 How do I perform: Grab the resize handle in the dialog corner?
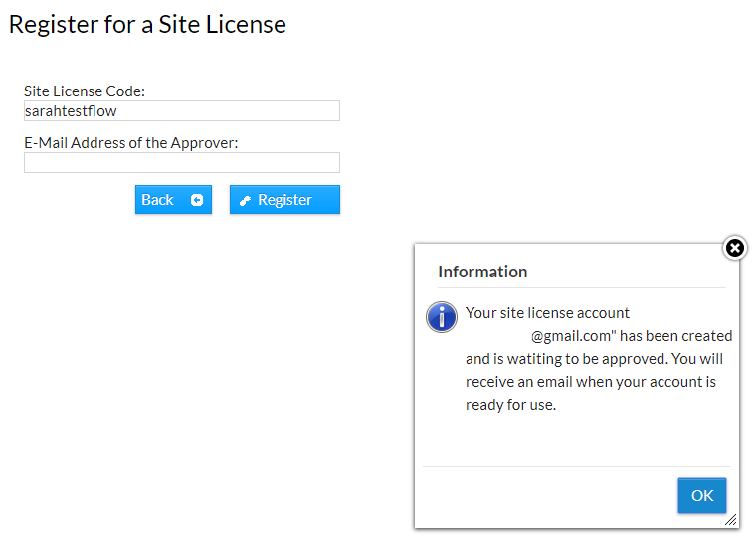pyautogui.click(x=731, y=520)
